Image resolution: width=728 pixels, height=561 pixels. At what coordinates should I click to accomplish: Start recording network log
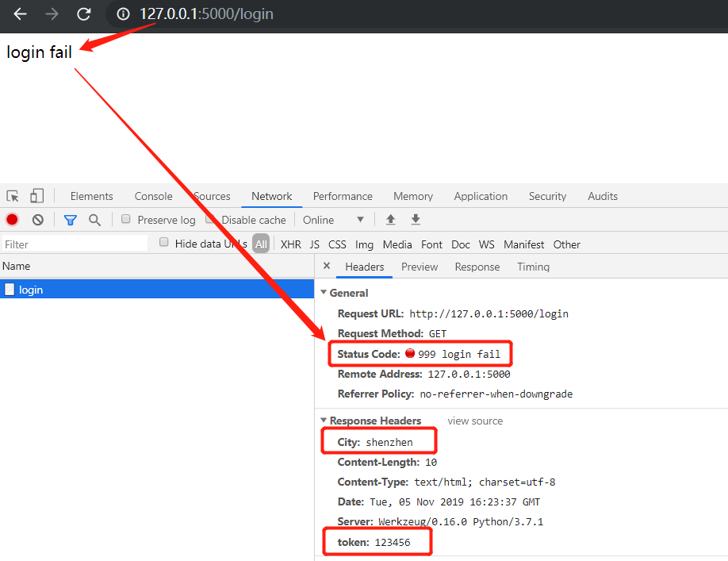[x=10, y=220]
